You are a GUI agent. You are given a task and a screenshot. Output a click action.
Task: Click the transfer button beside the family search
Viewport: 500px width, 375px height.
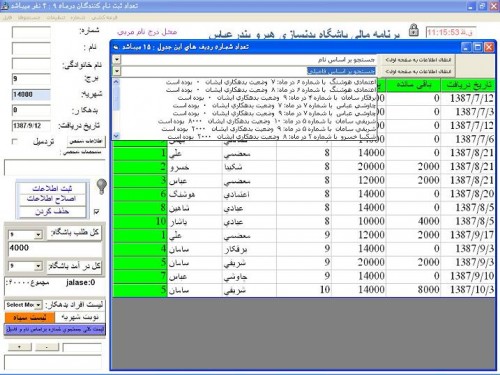tap(418, 72)
